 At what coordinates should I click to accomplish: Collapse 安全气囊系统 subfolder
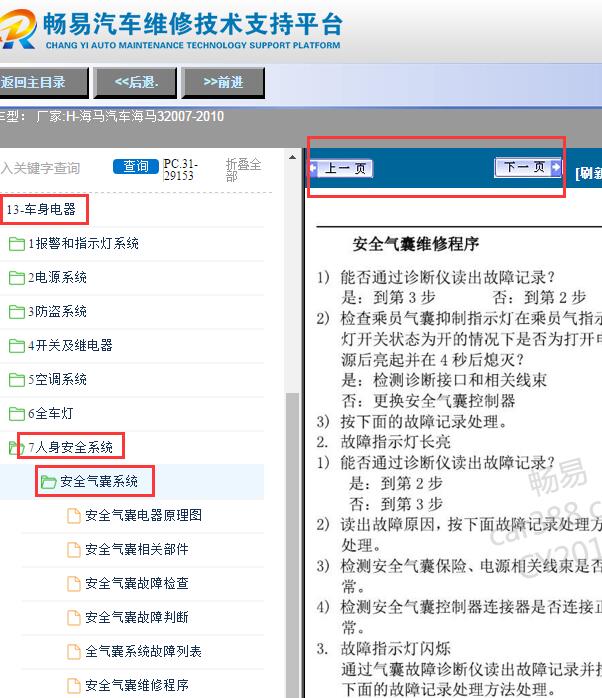tap(99, 481)
